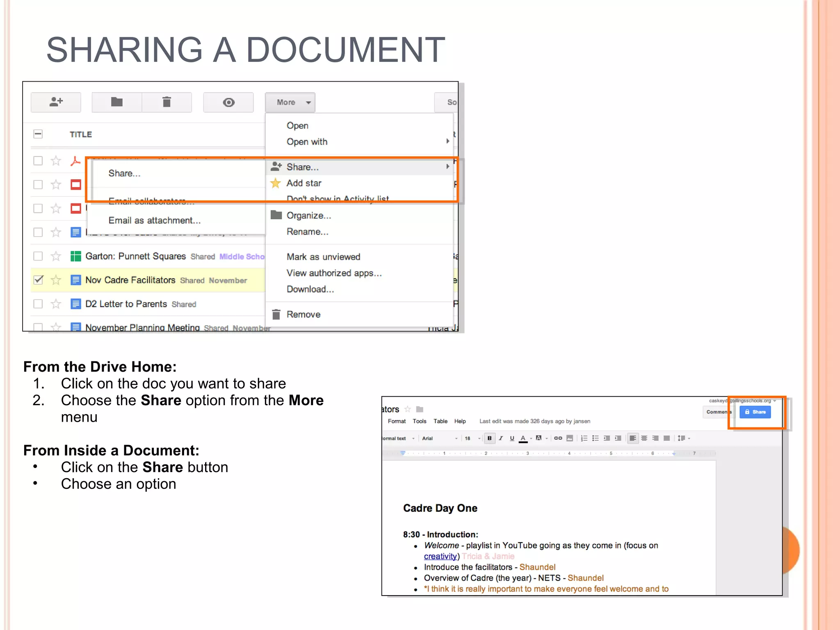Star the Garton: Punnett Squares file

click(x=56, y=256)
